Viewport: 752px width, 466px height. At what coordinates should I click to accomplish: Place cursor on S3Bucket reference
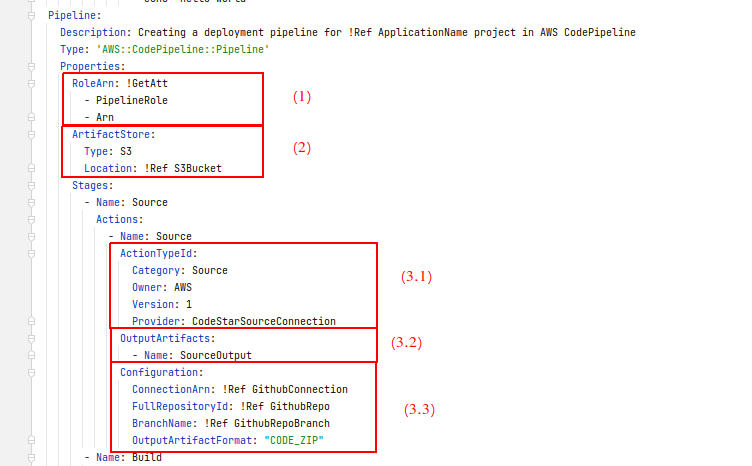pos(197,168)
